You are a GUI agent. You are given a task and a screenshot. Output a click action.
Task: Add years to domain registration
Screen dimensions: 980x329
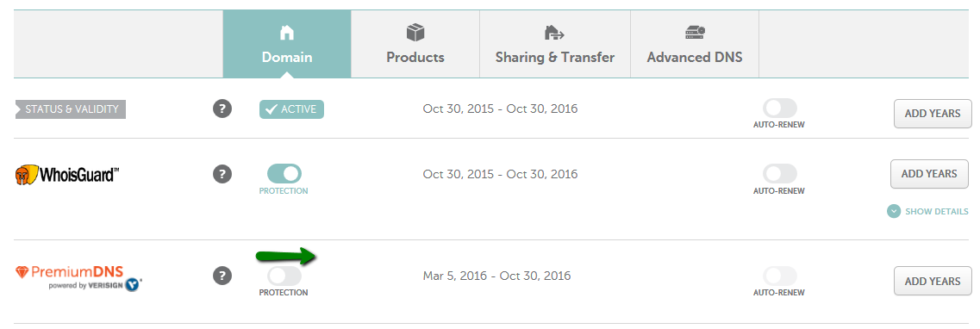[933, 114]
